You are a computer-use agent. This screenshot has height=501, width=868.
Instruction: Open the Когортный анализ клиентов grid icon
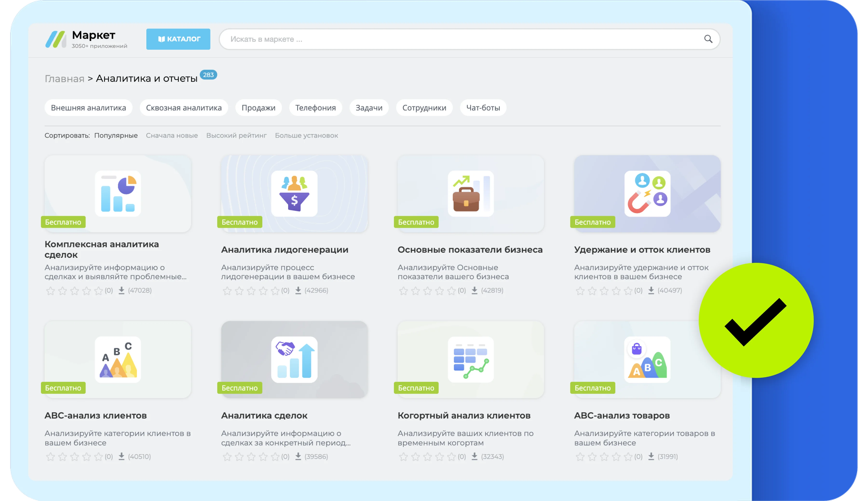pos(471,360)
